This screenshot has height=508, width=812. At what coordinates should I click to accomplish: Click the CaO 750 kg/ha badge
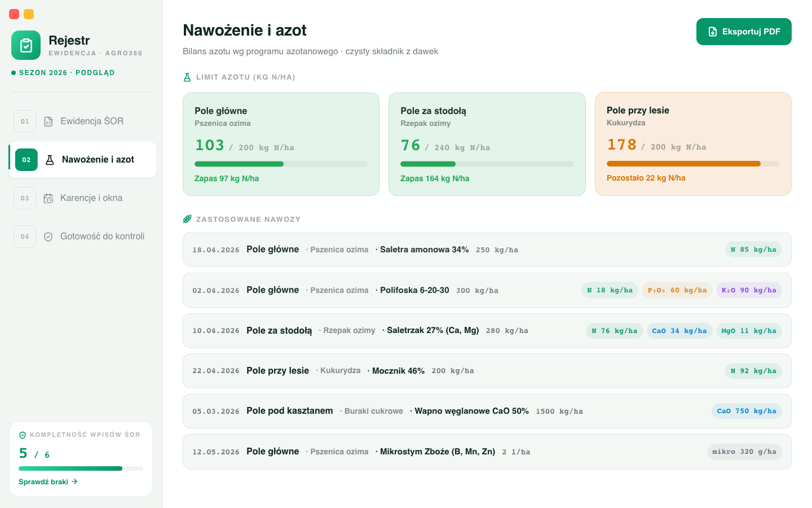click(747, 411)
